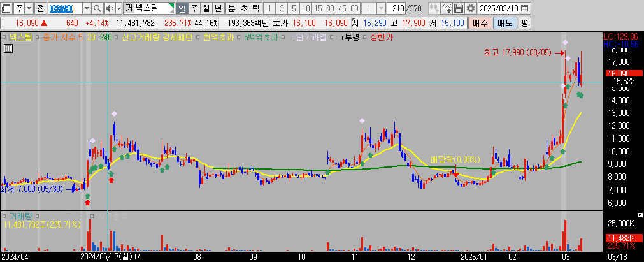Click the 240 moving average period label
Screen dimensions: 644x262
tap(106, 38)
